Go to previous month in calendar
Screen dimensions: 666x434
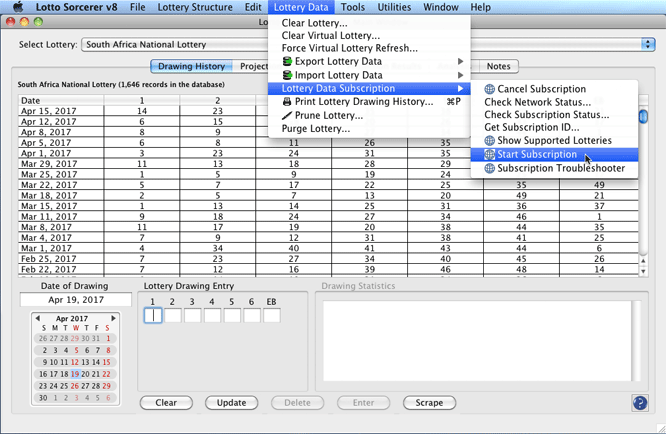tap(38, 318)
